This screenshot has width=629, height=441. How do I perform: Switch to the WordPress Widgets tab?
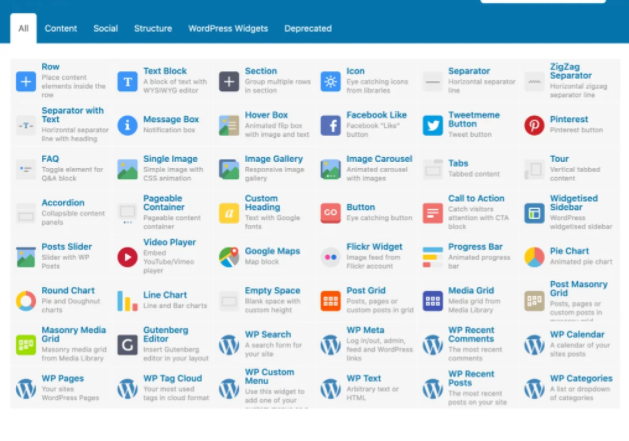pyautogui.click(x=228, y=29)
